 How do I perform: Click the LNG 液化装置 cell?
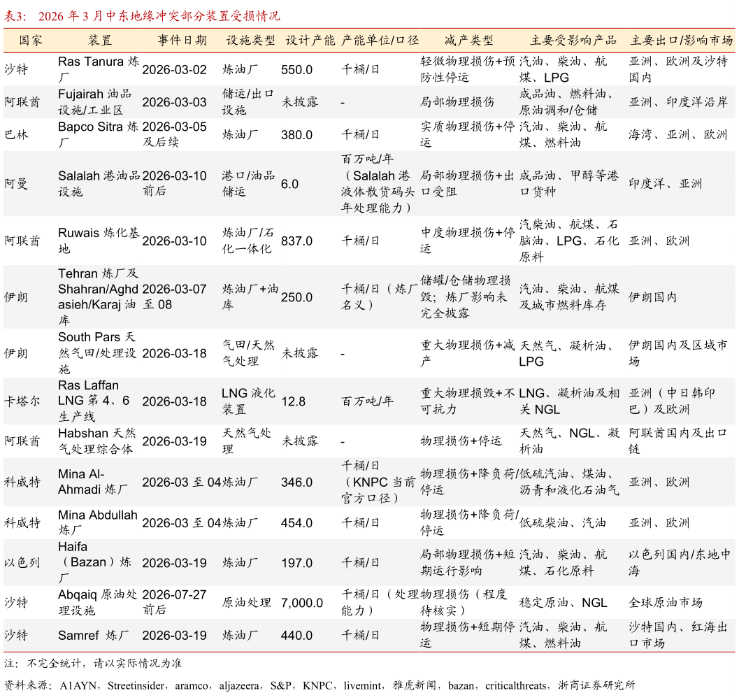(x=248, y=401)
